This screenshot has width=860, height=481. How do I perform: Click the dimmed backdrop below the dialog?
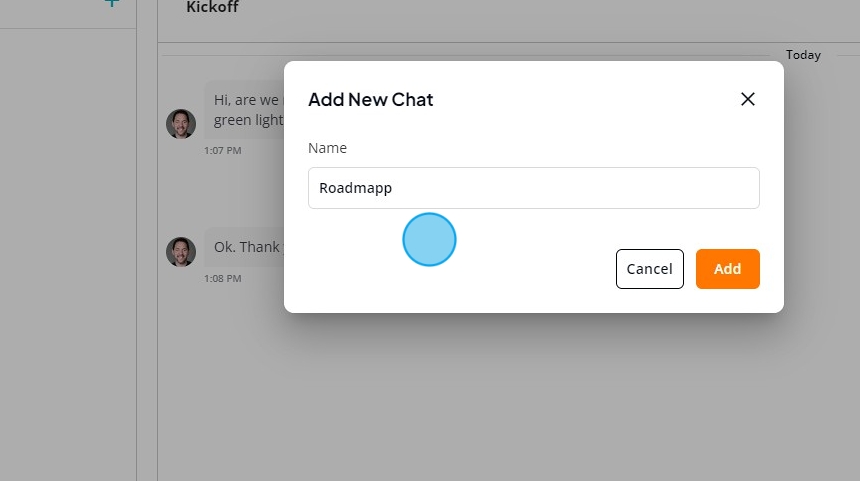click(508, 397)
